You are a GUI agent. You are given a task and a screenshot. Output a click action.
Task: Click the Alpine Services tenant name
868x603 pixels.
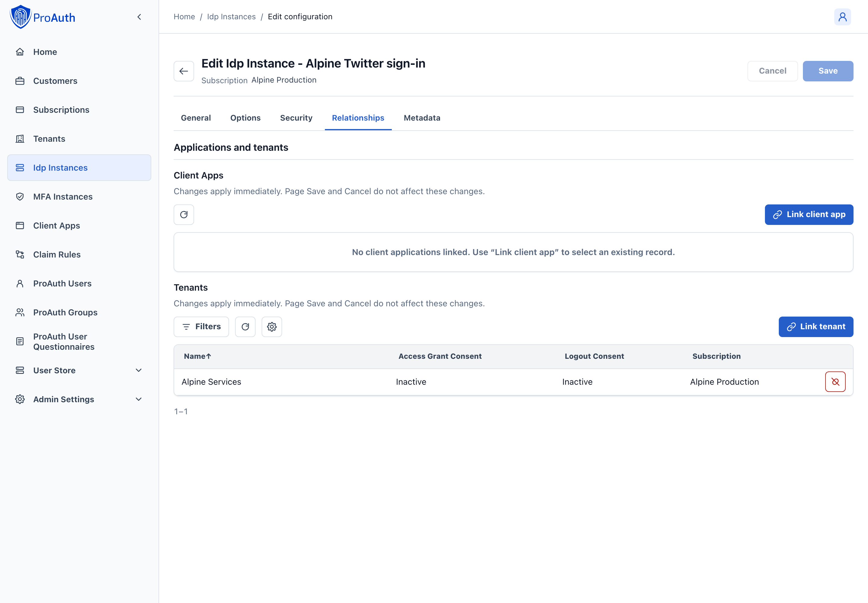(x=211, y=382)
